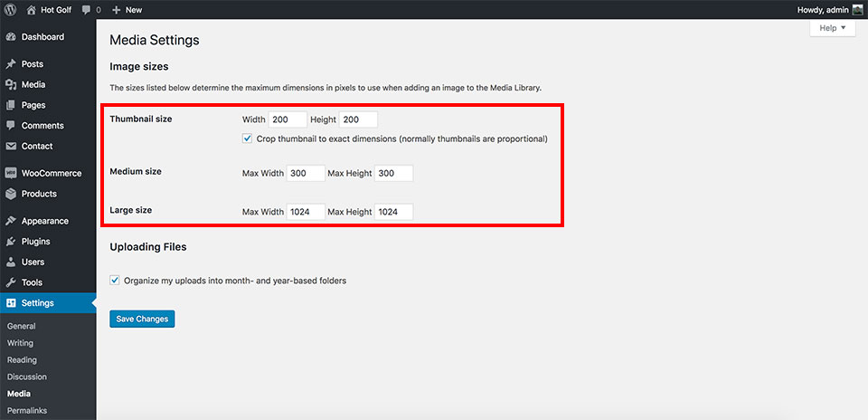
Task: Click the Tools wrench icon
Action: (x=11, y=282)
